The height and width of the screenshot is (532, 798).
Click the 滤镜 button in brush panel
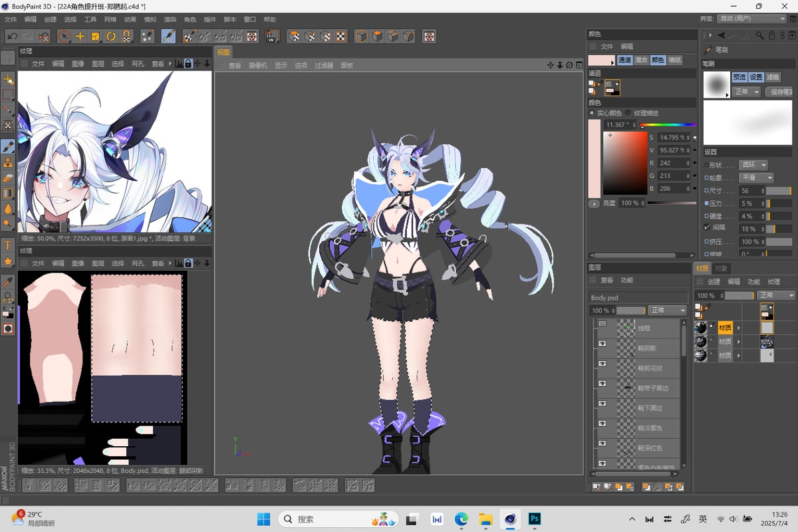(773, 77)
